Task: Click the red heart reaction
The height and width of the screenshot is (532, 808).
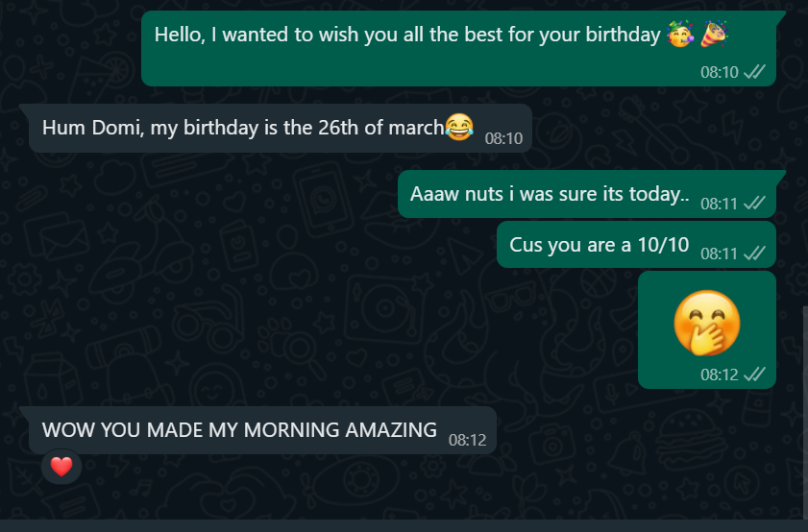Action: click(x=61, y=468)
